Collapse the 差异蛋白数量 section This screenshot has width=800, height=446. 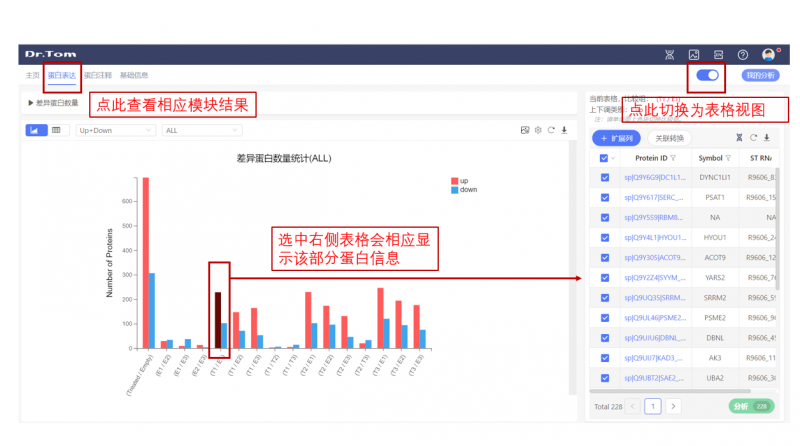30,103
